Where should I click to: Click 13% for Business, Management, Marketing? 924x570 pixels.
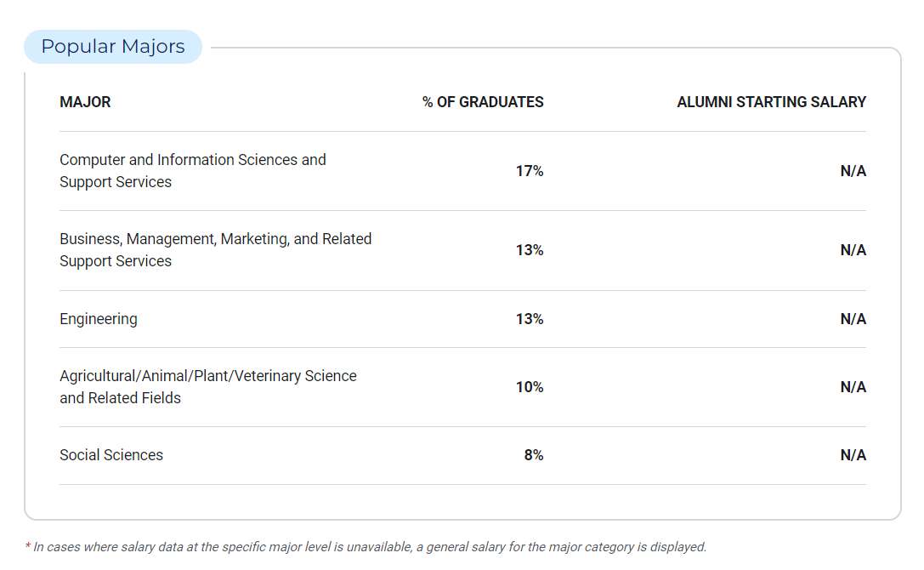(529, 250)
